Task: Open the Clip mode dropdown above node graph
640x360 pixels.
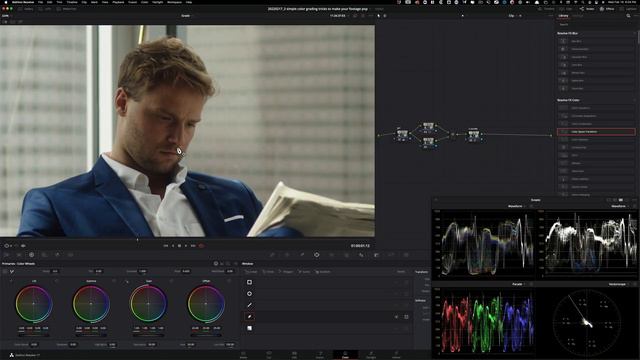Action: 513,16
